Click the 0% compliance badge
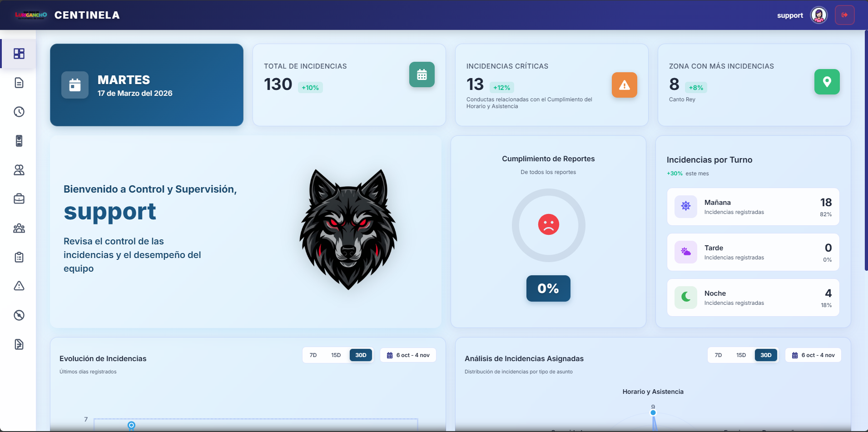868x432 pixels. [x=548, y=288]
